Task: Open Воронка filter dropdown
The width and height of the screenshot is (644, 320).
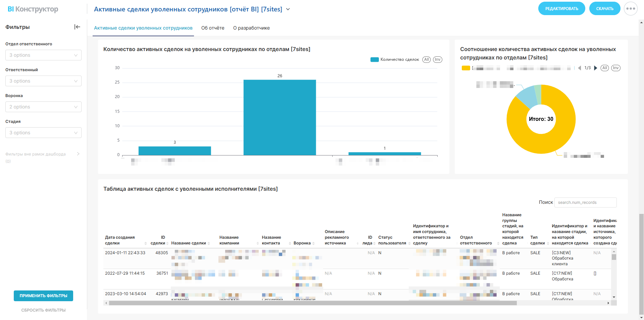Action: click(x=43, y=107)
